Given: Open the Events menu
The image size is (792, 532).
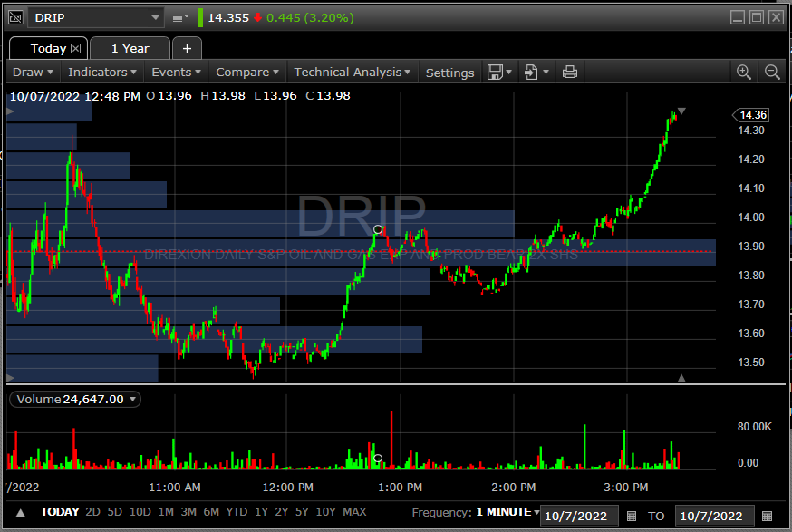Looking at the screenshot, I should coord(176,73).
